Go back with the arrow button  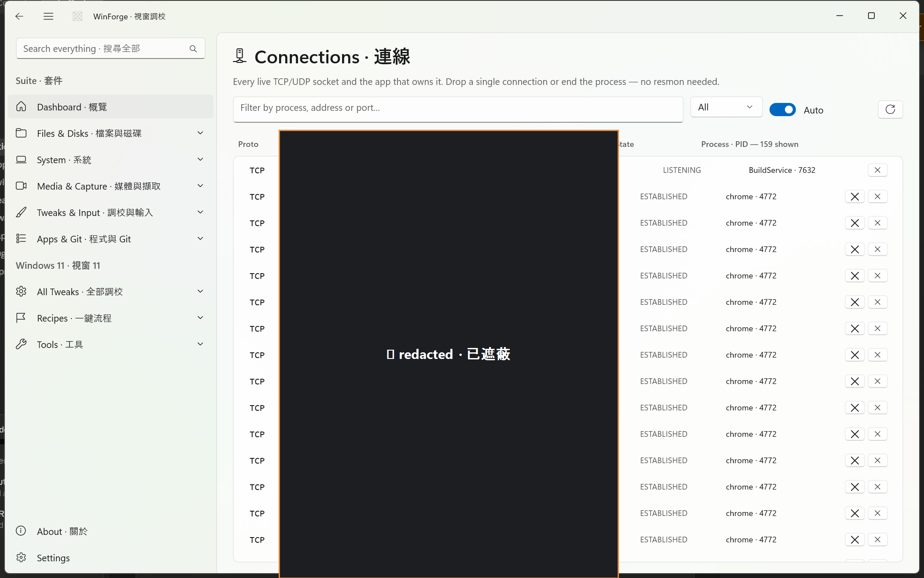pyautogui.click(x=19, y=16)
